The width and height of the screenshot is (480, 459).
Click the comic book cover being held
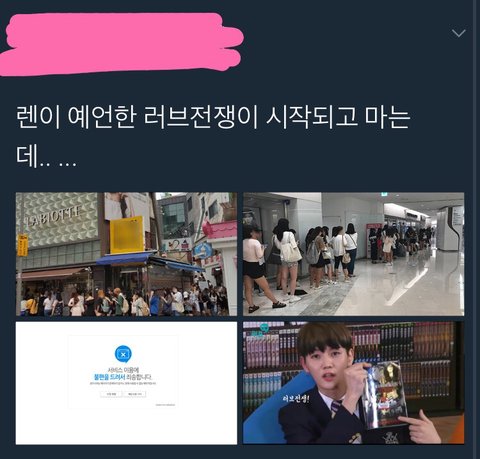click(x=384, y=395)
